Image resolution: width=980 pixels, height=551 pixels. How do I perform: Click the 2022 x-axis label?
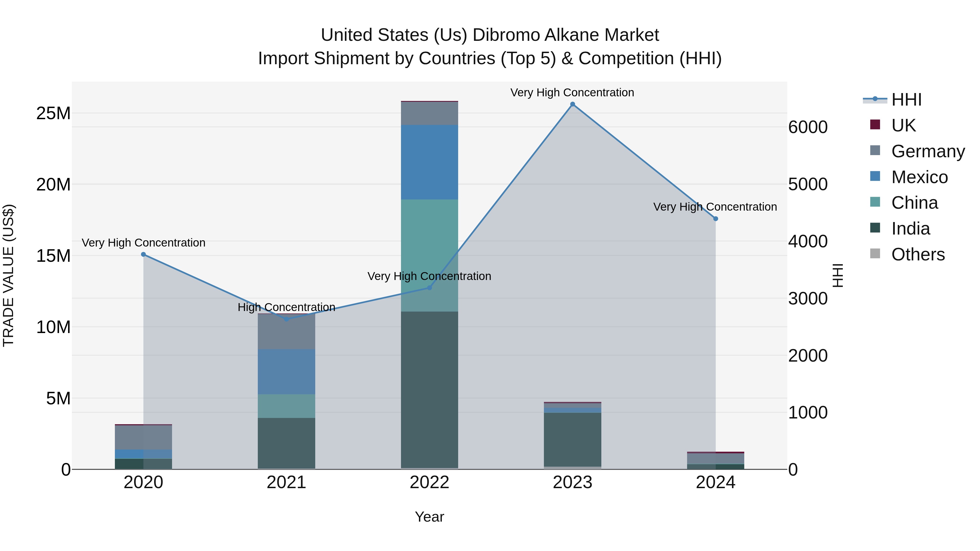(430, 482)
